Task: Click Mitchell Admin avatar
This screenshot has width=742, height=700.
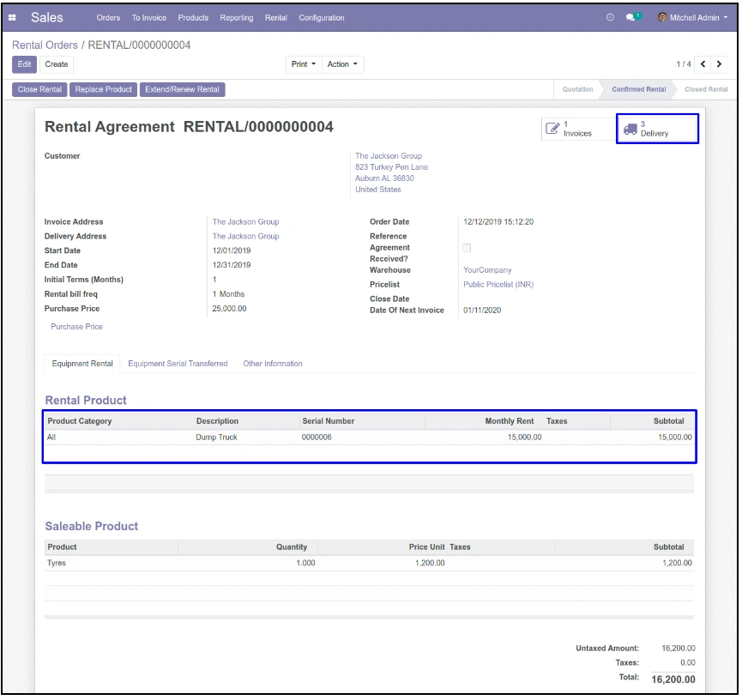Action: [662, 18]
